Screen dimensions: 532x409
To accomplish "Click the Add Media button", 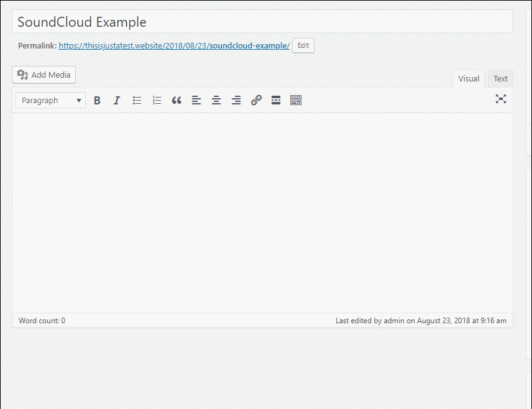I will click(44, 75).
